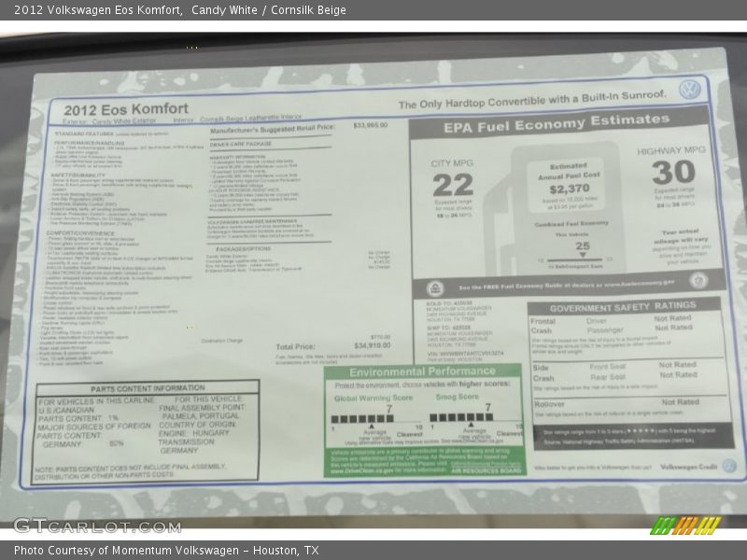Screen dimensions: 747x560
Task: Click 'GOVERNMENT SAFETY RATINGS' header
Action: click(623, 307)
